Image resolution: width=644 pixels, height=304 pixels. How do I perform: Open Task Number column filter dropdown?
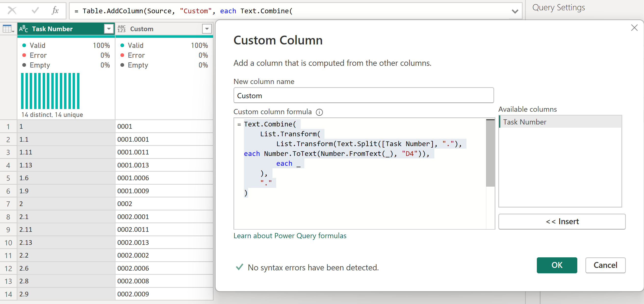tap(109, 29)
